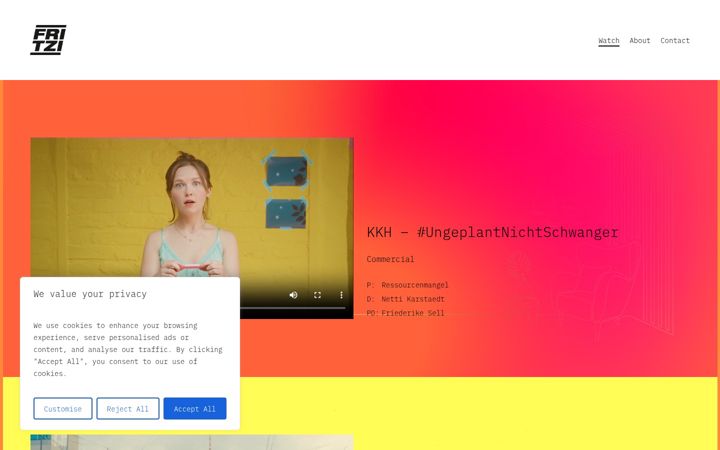720x450 pixels.
Task: Open the second video thumbnail below
Action: point(192,442)
